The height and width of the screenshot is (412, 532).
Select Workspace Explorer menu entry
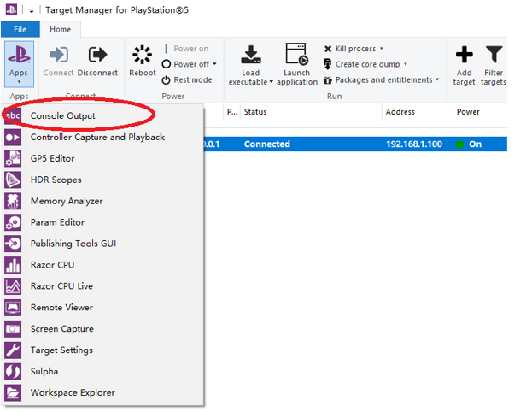pyautogui.click(x=73, y=393)
